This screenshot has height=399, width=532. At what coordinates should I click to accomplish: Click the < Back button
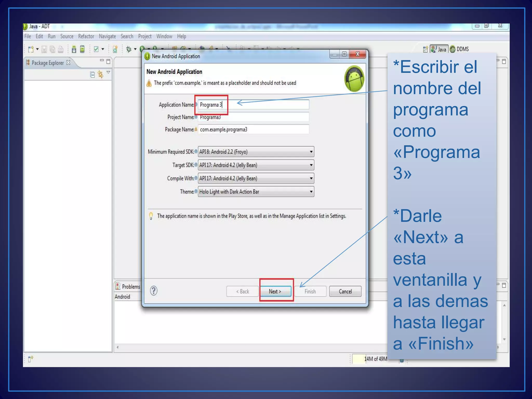(243, 291)
